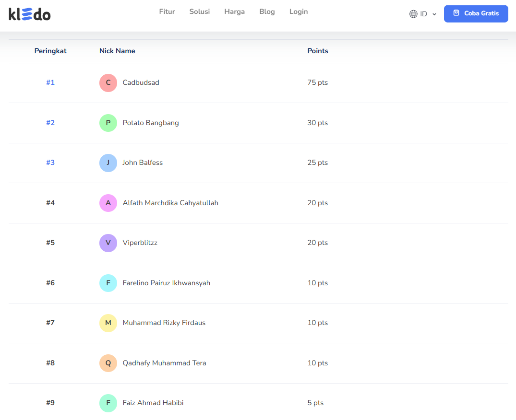Click the globe language icon
Viewport: 516px width, 420px height.
[413, 14]
